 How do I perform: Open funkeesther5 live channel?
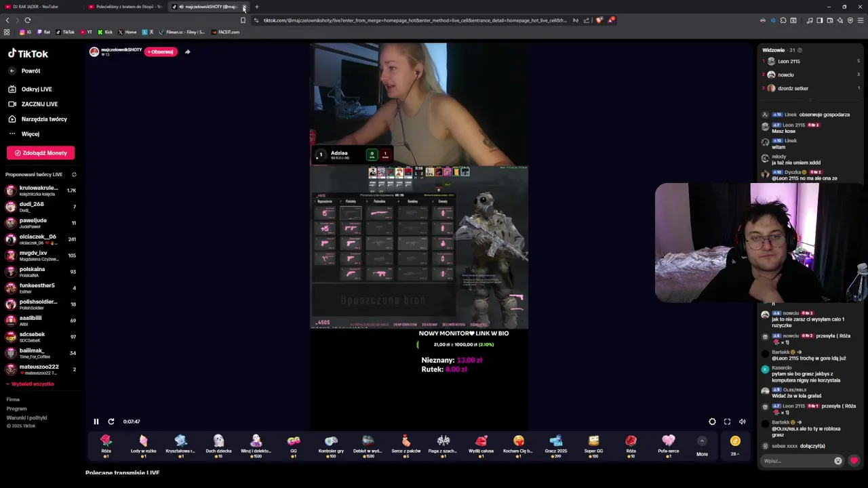click(41, 288)
